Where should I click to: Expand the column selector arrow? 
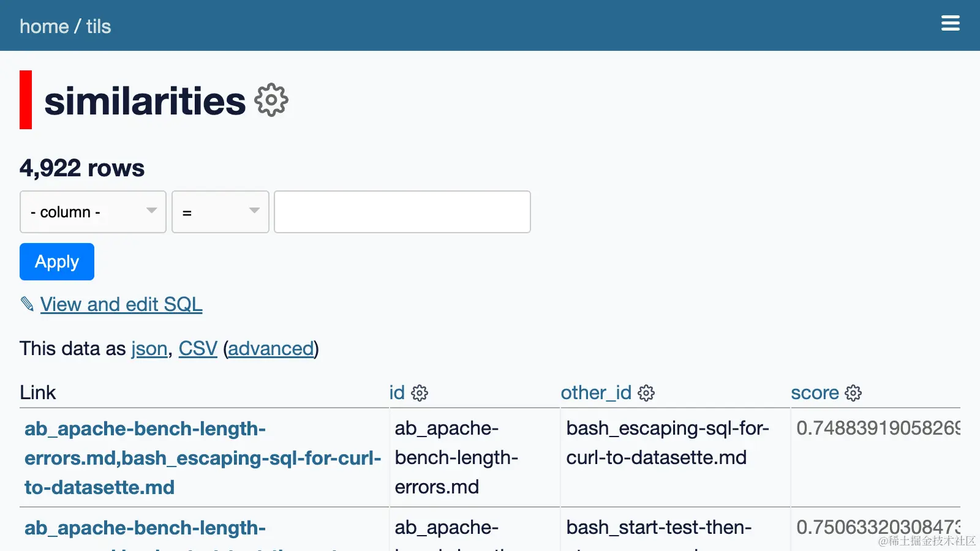click(151, 212)
